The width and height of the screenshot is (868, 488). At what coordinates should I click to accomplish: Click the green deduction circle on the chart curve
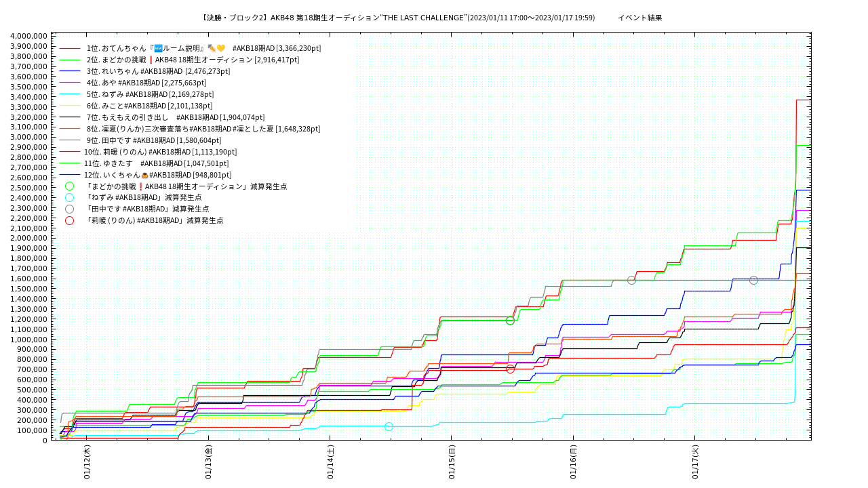pyautogui.click(x=510, y=321)
